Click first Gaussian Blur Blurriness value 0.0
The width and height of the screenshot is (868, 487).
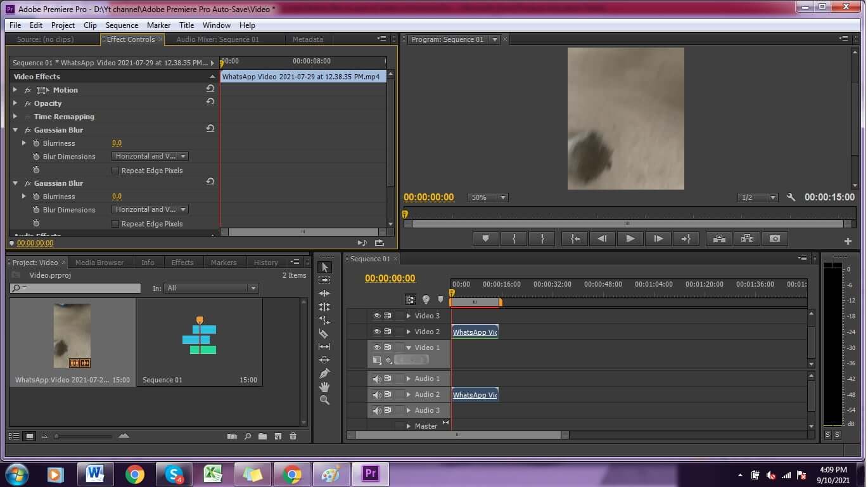tap(117, 143)
